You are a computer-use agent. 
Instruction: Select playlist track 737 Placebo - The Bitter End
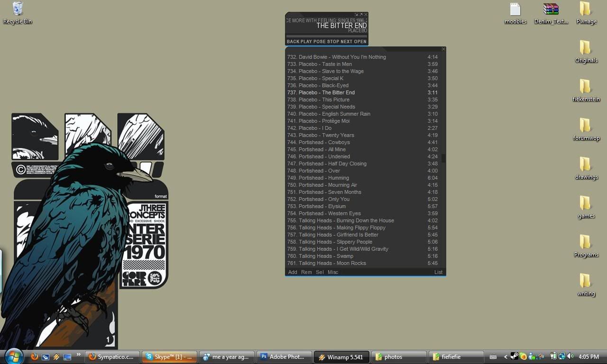tap(363, 92)
